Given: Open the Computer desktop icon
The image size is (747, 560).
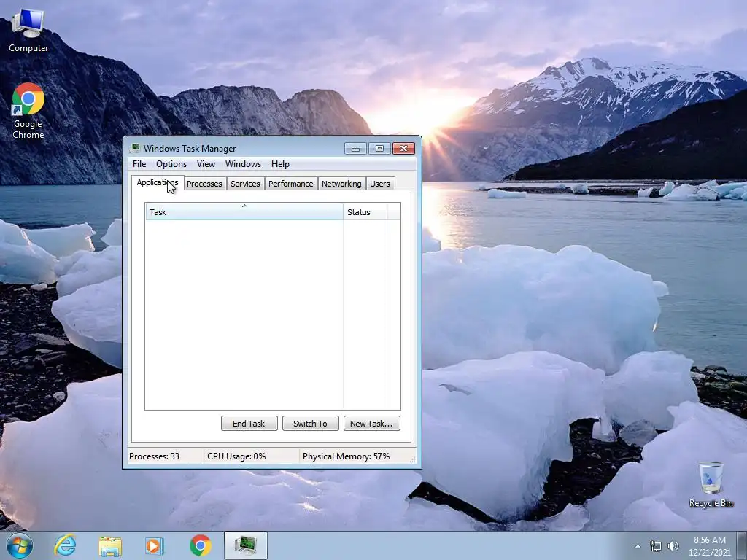Looking at the screenshot, I should point(28,31).
